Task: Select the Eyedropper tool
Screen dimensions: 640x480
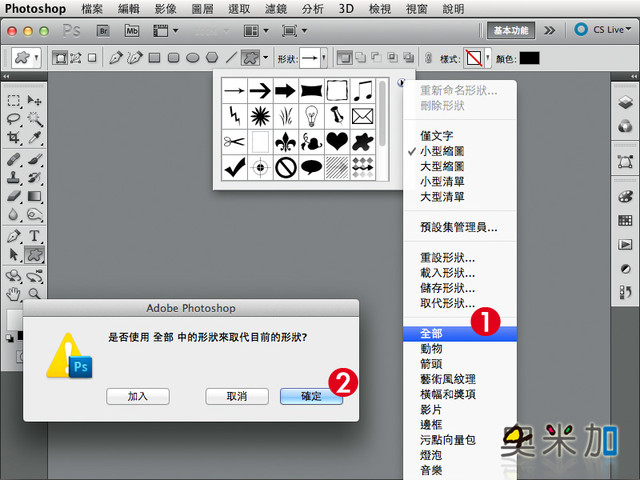Action: pyautogui.click(x=34, y=138)
